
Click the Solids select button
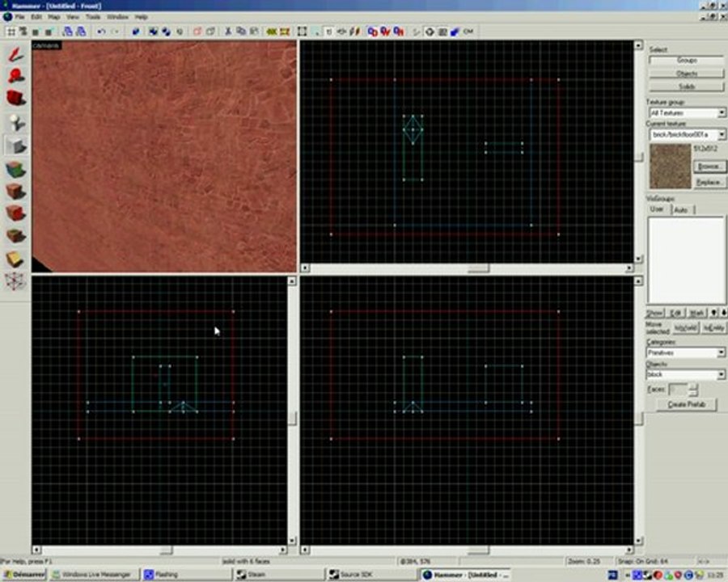coord(687,86)
